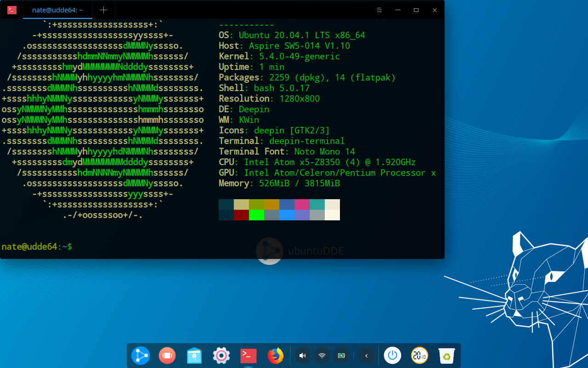Close the terminal window
Image resolution: width=588 pixels, height=368 pixels.
pyautogui.click(x=435, y=10)
